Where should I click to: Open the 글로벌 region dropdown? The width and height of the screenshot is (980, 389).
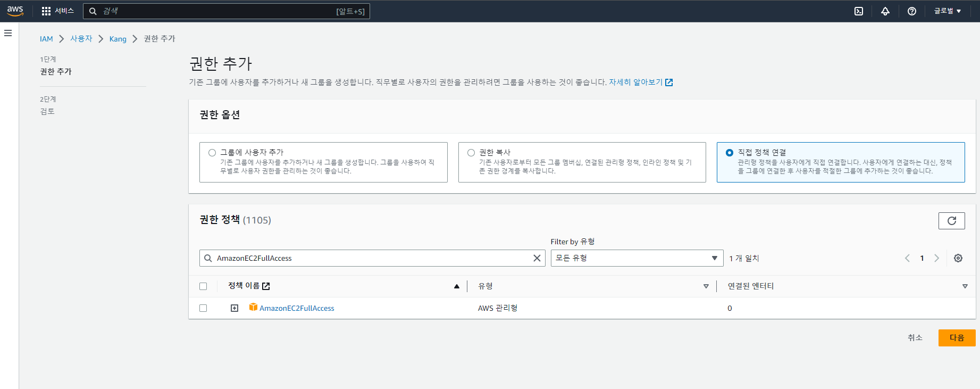click(x=948, y=11)
